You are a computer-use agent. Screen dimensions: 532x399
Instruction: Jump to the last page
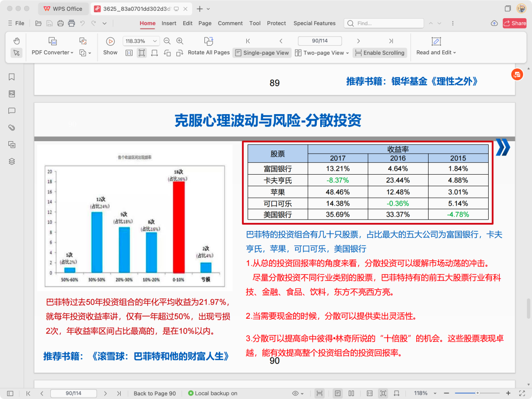coord(391,41)
